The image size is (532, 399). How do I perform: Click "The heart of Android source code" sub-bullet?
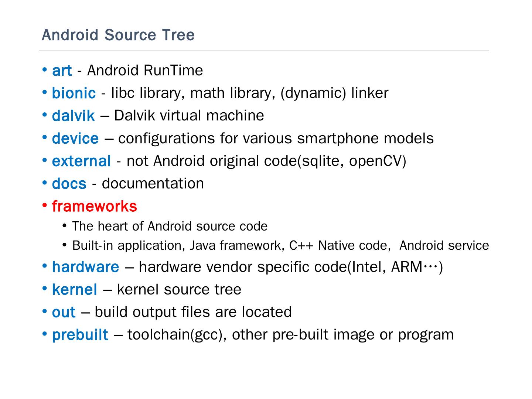(170, 226)
